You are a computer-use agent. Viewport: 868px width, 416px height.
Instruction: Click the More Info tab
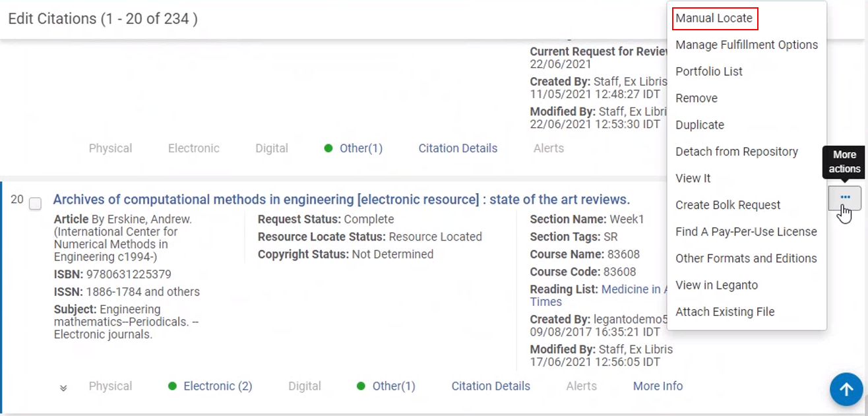[658, 386]
